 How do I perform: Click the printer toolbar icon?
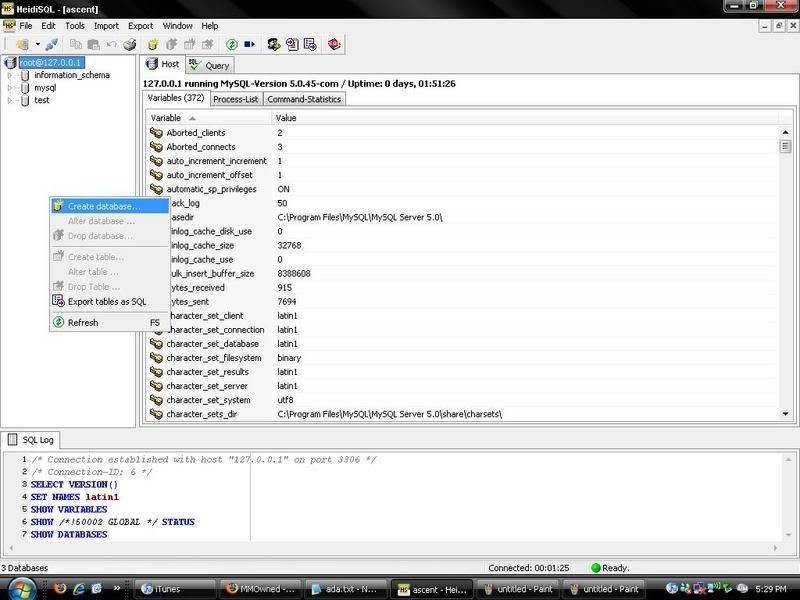click(x=130, y=44)
